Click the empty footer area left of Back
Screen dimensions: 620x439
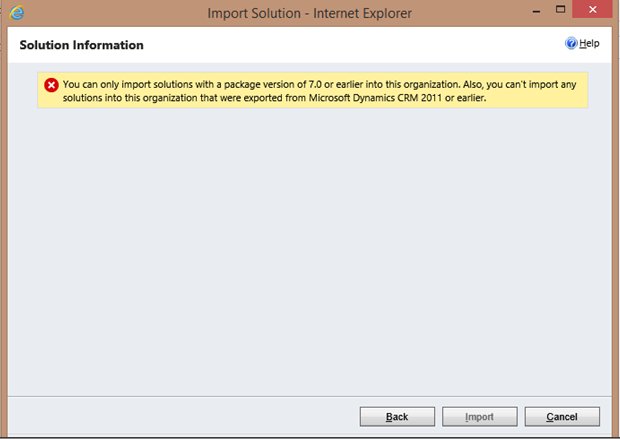point(180,416)
